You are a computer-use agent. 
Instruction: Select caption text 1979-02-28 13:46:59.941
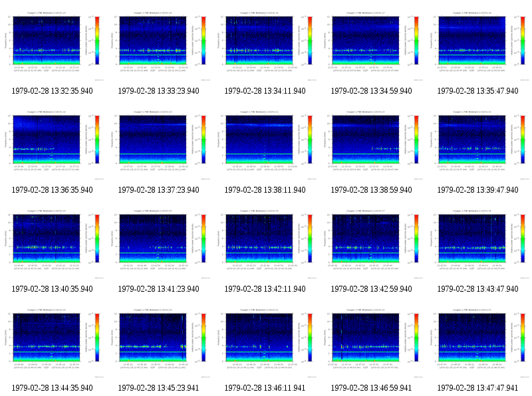(371, 388)
